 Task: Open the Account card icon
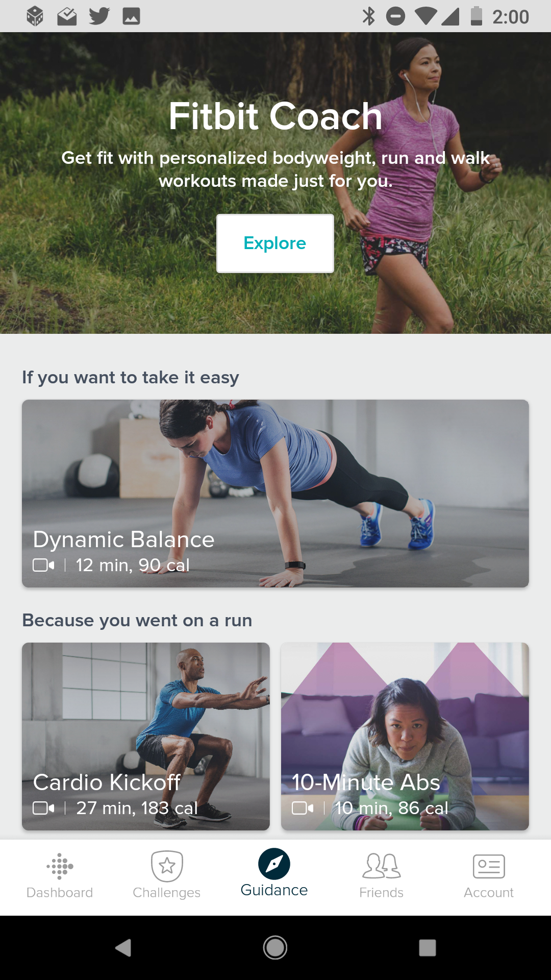pos(489,866)
